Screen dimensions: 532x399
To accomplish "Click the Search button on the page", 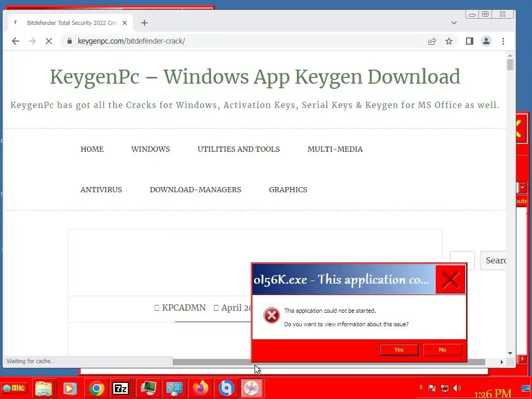I will pyautogui.click(x=494, y=260).
